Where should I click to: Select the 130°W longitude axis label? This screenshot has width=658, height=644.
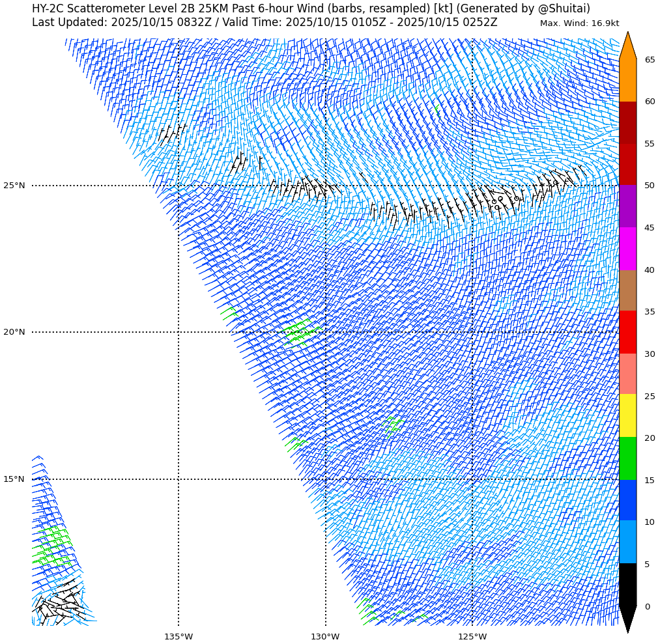(x=325, y=637)
